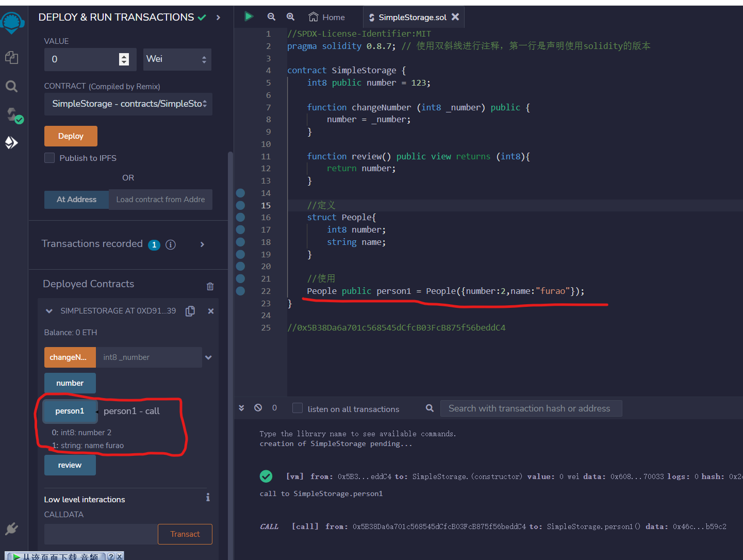Screen dimensions: 743x560
Task: Click the help icon in bottom download bar
Action: pyautogui.click(x=110, y=556)
